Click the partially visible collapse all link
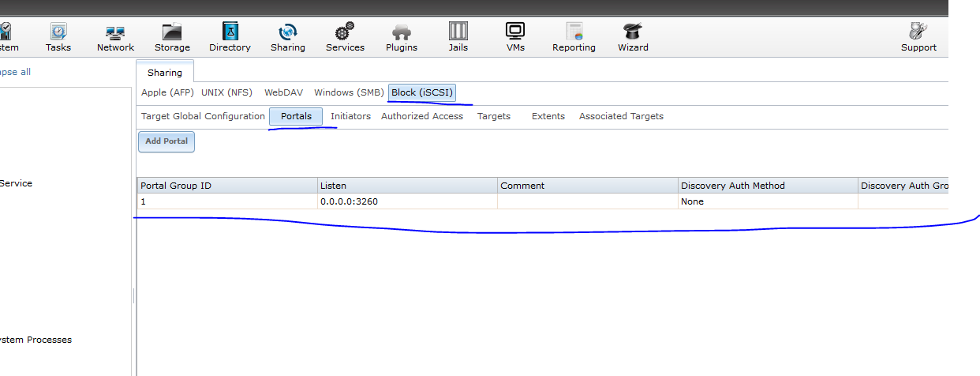Image resolution: width=980 pixels, height=376 pixels. coord(16,72)
